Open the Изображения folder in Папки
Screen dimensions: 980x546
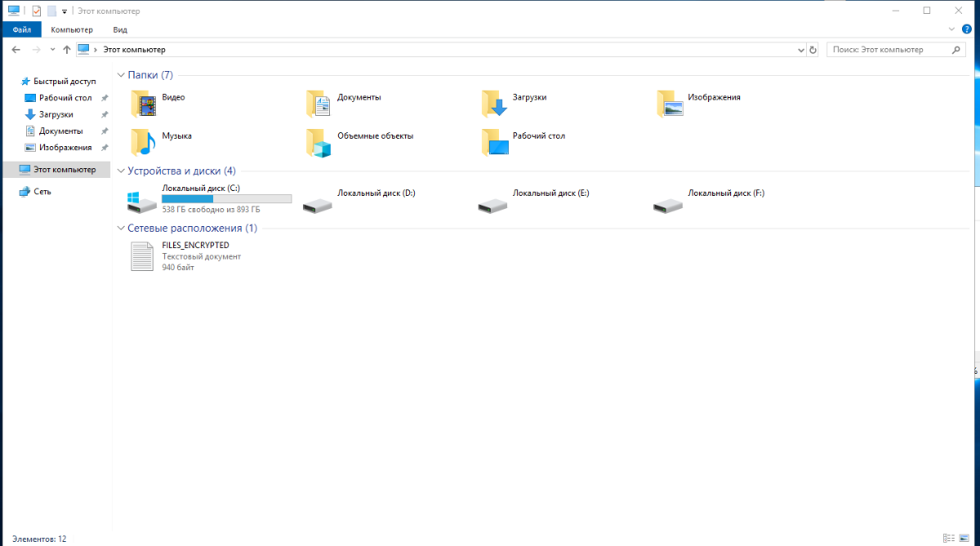pos(699,104)
